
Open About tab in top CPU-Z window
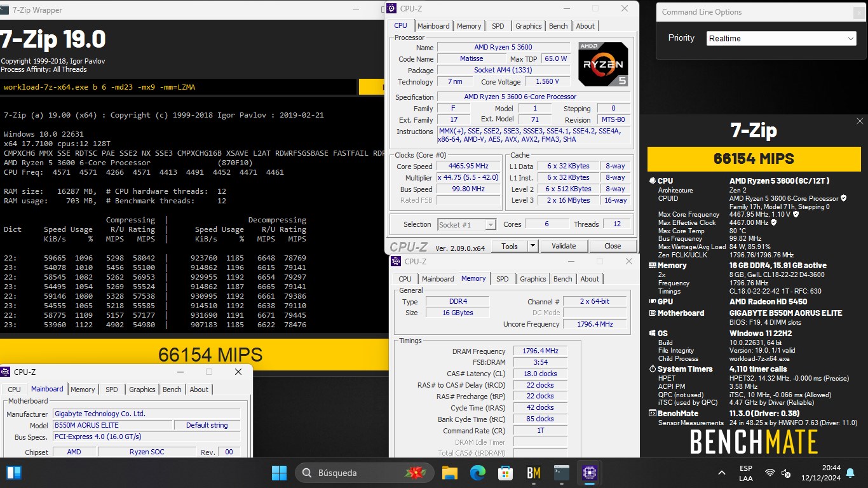(x=585, y=26)
